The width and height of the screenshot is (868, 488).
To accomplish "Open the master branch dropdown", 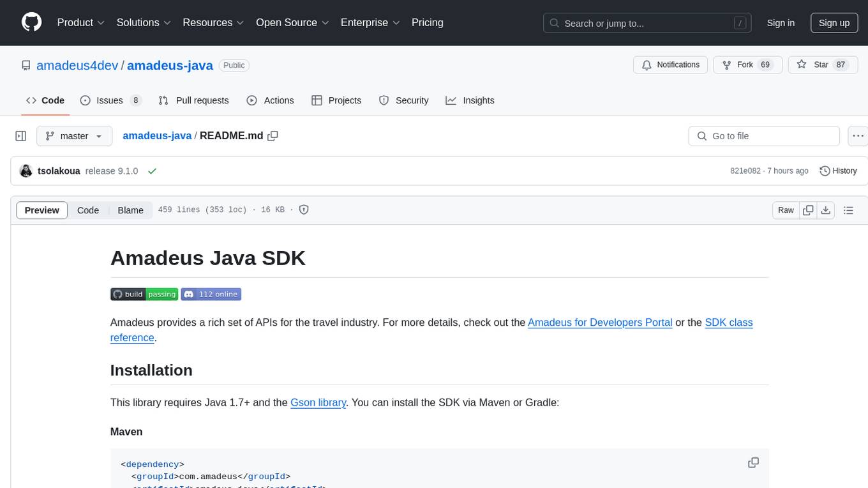I will coord(74,136).
